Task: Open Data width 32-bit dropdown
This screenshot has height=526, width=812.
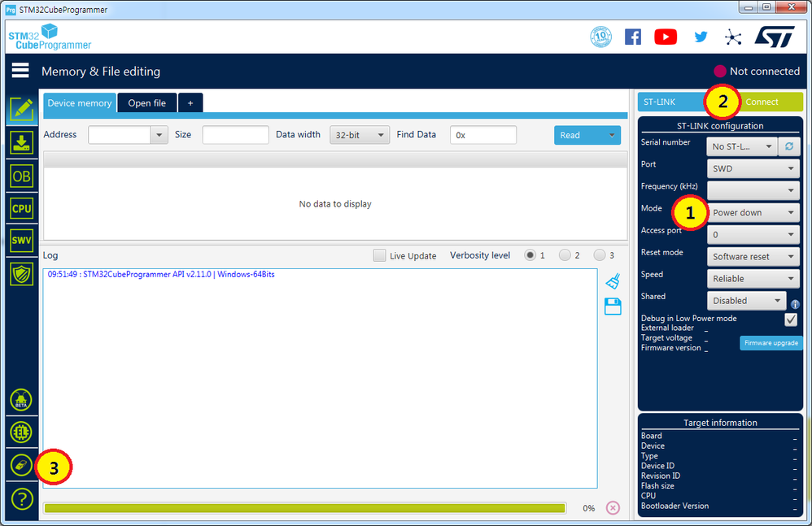Action: pos(360,135)
